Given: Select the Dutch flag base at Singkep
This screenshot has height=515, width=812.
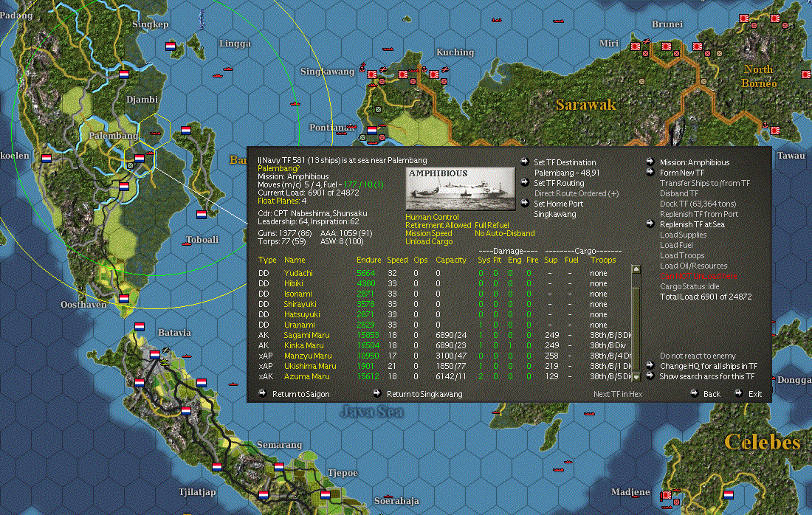Looking at the screenshot, I should [171, 46].
